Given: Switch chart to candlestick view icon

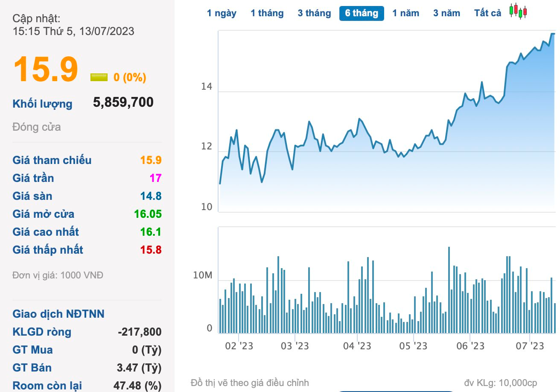Looking at the screenshot, I should pos(518,11).
